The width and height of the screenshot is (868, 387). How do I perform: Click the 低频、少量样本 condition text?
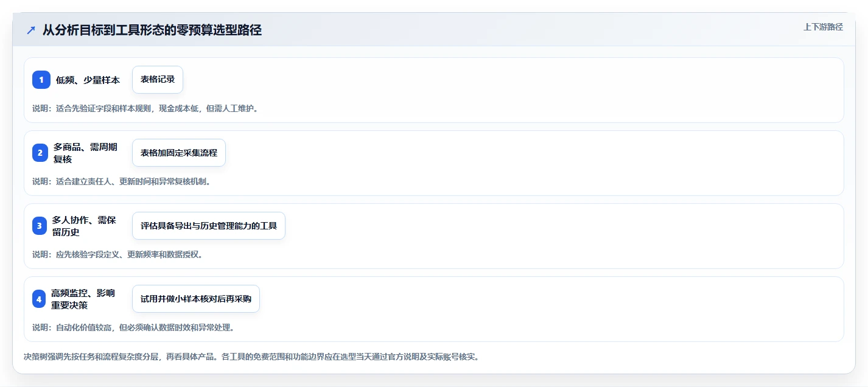pos(88,80)
